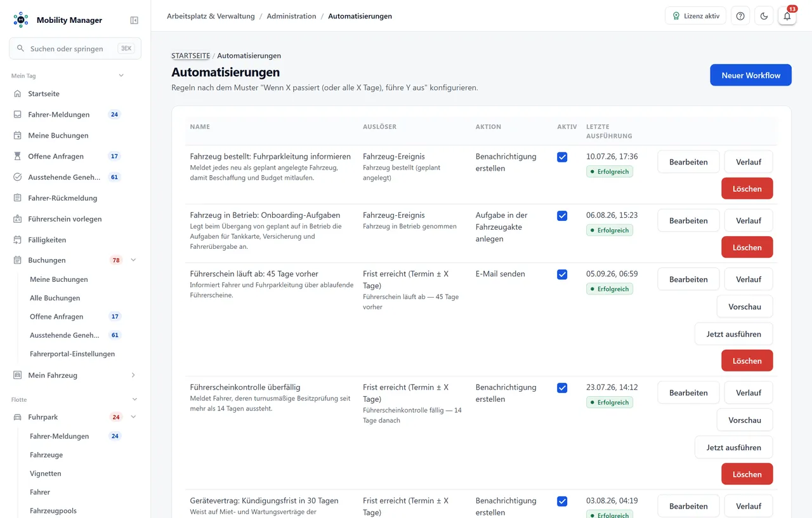Click the Offene Anfragen hourglass icon under Mein Tag
The image size is (812, 518).
pyautogui.click(x=18, y=156)
